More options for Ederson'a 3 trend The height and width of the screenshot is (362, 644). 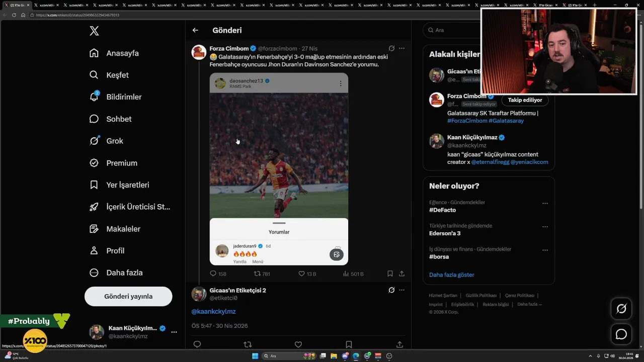(545, 227)
